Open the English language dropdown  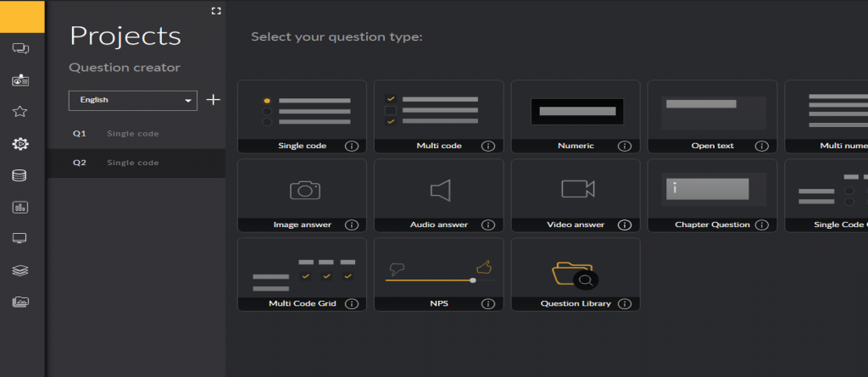[x=133, y=100]
